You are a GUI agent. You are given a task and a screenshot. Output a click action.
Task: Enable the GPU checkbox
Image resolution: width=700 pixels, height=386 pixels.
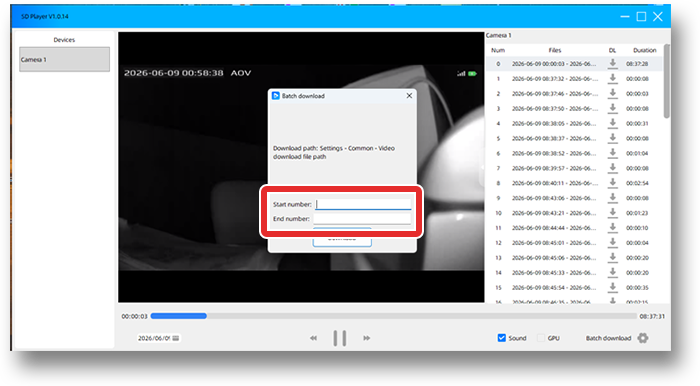point(541,338)
